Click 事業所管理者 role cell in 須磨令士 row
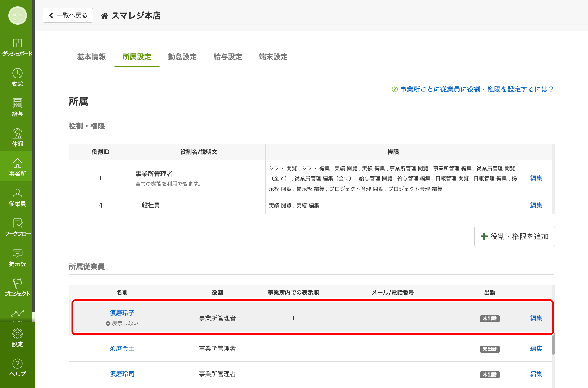Image resolution: width=588 pixels, height=388 pixels. click(217, 349)
